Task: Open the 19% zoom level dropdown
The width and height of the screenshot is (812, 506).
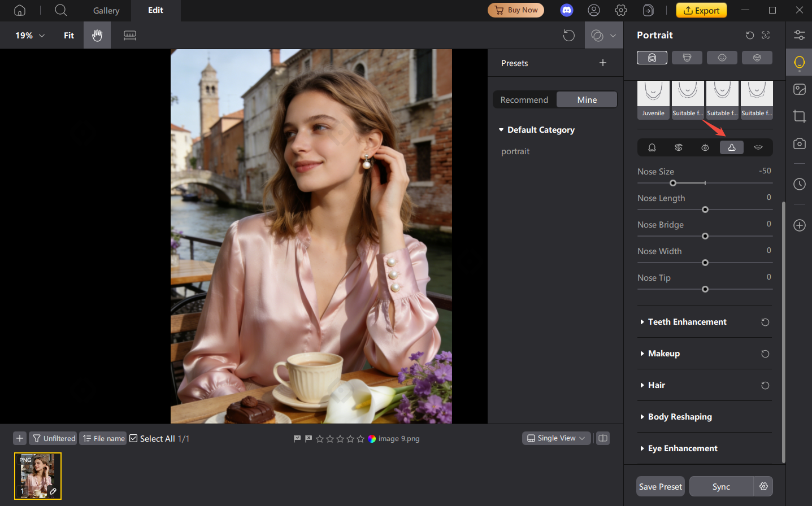Action: 29,36
